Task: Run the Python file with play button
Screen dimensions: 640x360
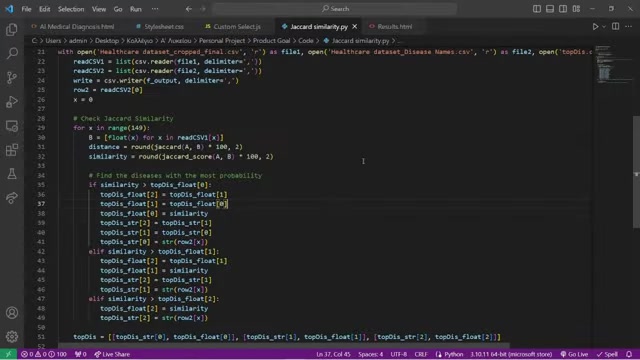Action: click(595, 27)
